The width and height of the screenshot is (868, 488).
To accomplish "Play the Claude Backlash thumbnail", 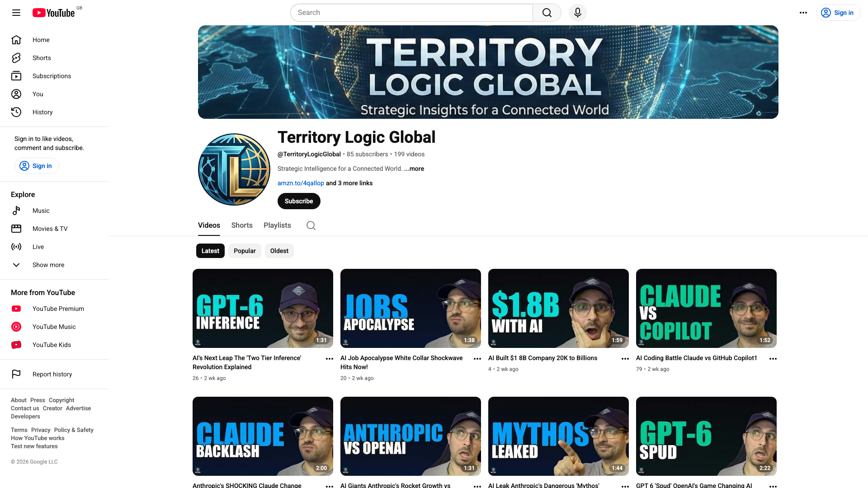I will pos(263,436).
